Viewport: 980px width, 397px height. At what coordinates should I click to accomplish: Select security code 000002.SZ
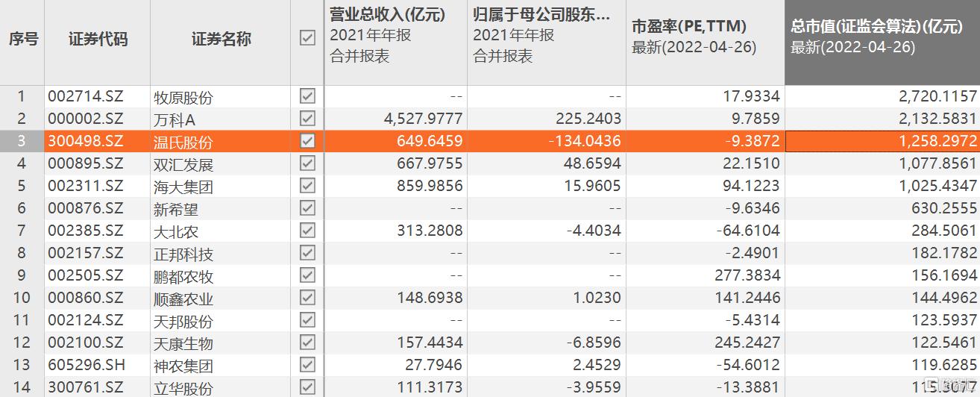86,119
